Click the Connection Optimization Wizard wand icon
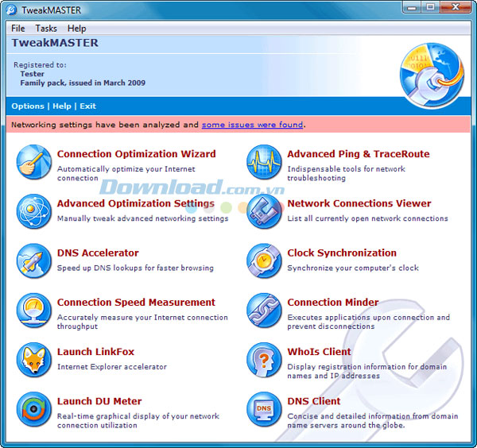The height and width of the screenshot is (448, 477). tap(33, 161)
